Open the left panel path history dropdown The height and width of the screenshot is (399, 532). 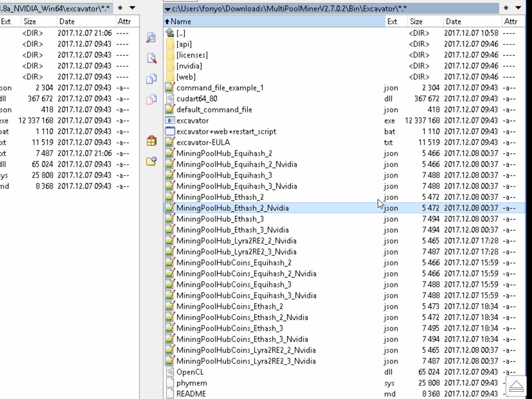[x=132, y=8]
